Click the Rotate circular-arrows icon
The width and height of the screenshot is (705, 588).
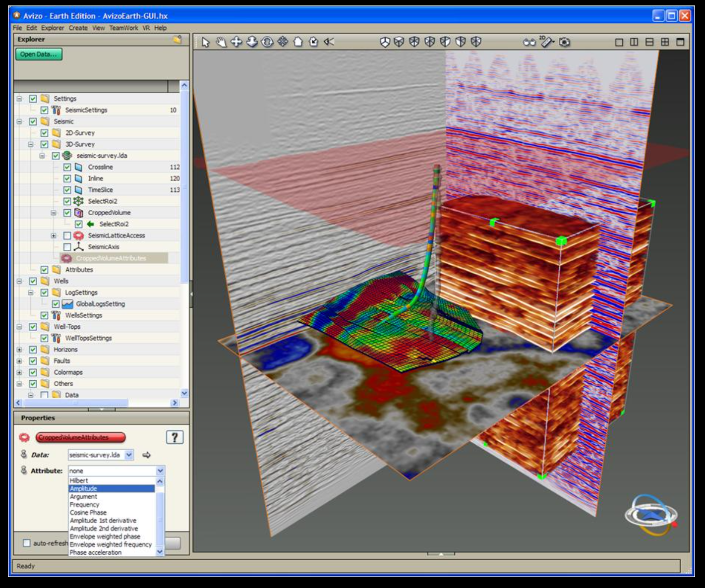pyautogui.click(x=267, y=42)
